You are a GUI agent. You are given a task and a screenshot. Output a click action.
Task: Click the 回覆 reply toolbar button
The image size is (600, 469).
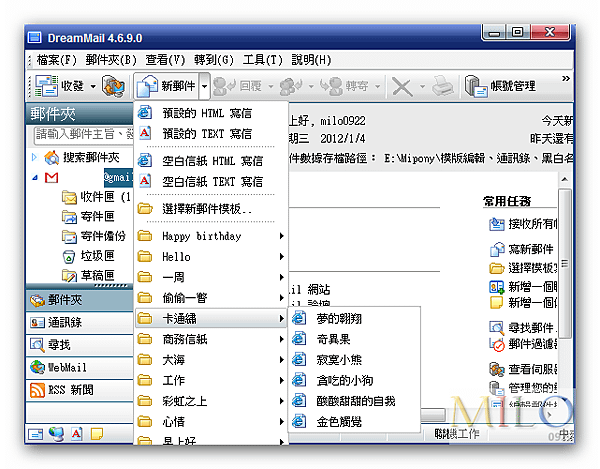coord(238,86)
